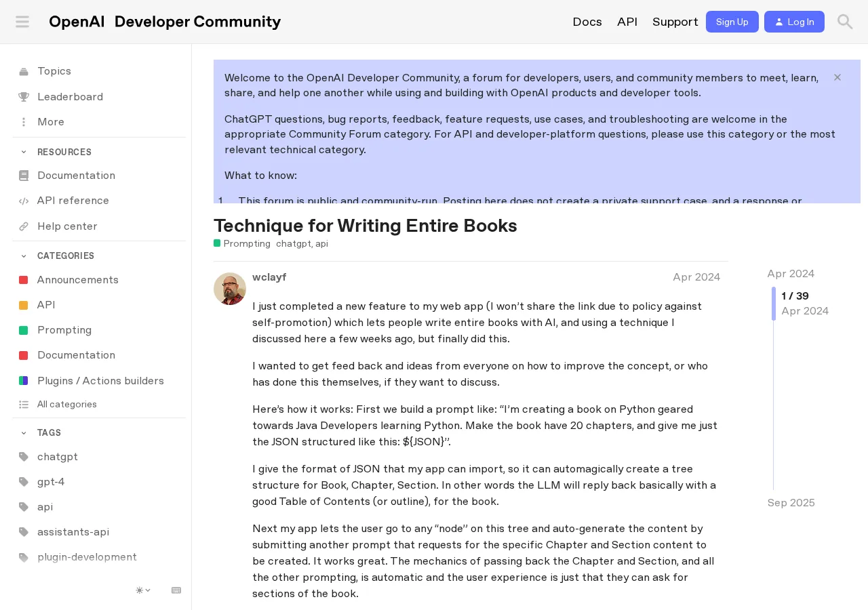Toggle the hamburger sidebar menu

[22, 22]
